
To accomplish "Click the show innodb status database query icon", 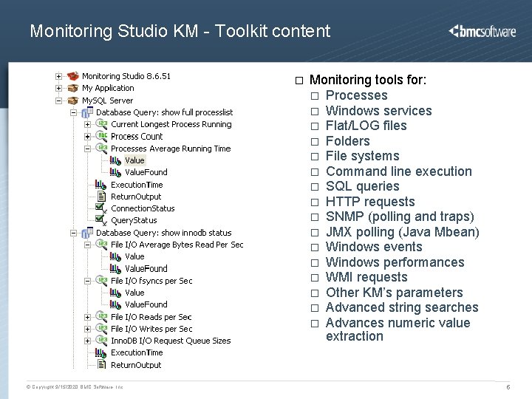I will click(86, 233).
